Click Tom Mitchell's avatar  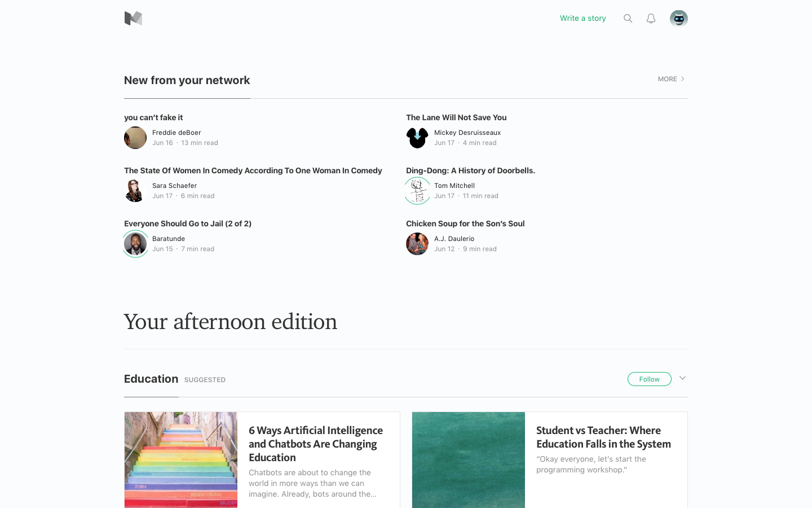click(x=417, y=191)
